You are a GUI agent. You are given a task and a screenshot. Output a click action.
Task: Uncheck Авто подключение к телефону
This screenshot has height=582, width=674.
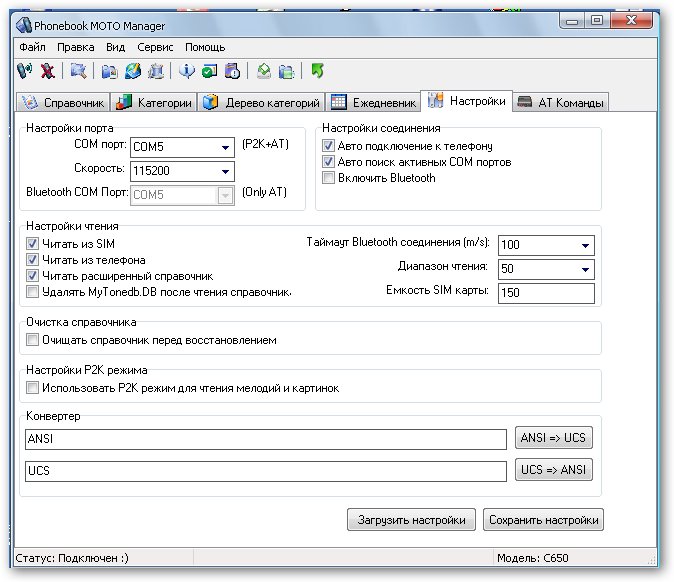tap(328, 146)
